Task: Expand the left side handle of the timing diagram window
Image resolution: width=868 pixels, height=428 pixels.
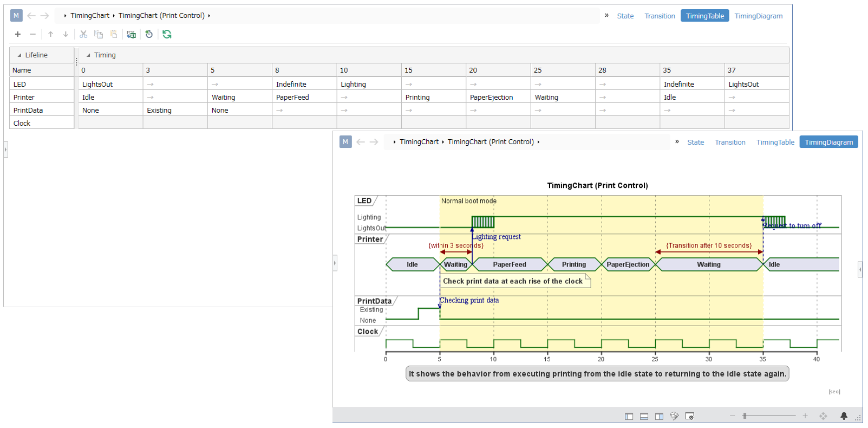Action: [335, 263]
